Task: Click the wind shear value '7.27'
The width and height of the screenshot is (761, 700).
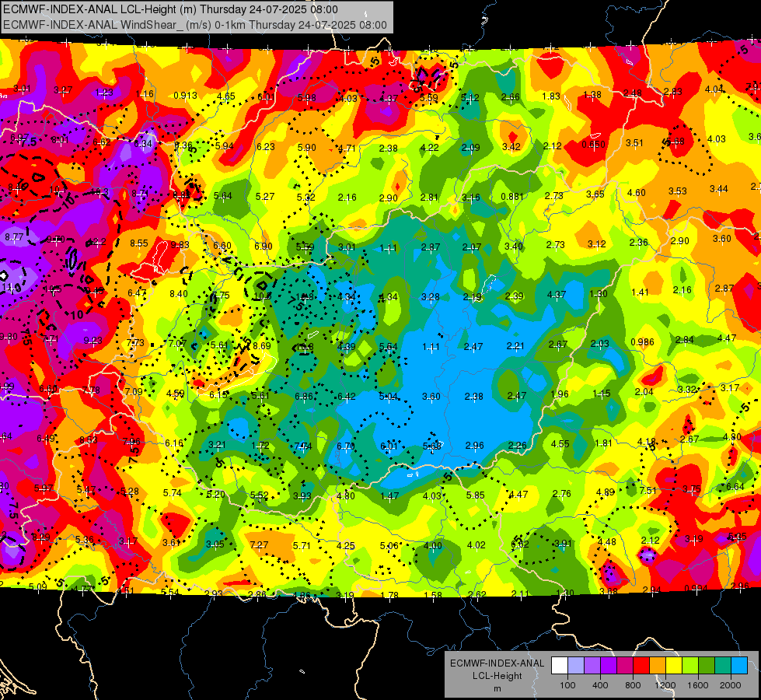Action: pyautogui.click(x=259, y=545)
